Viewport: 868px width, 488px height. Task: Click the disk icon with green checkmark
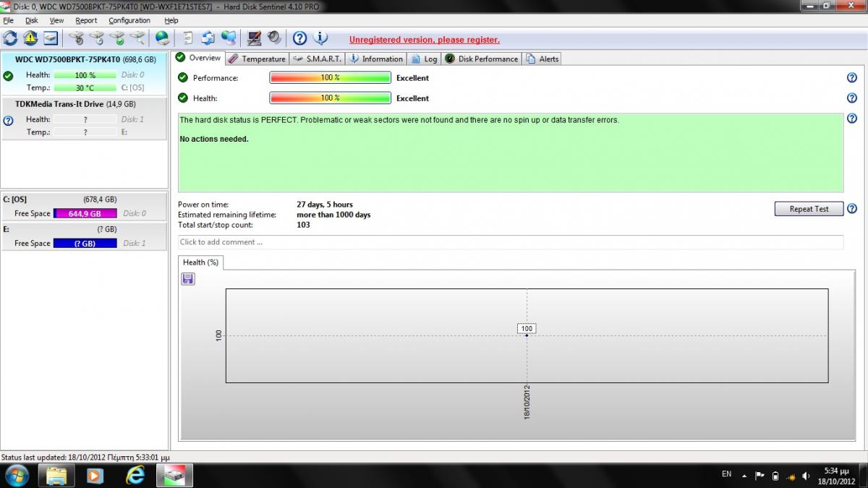pos(116,38)
